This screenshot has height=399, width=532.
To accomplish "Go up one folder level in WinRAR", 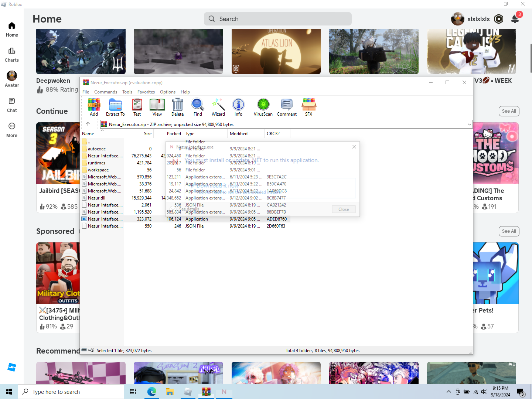I will [88, 124].
